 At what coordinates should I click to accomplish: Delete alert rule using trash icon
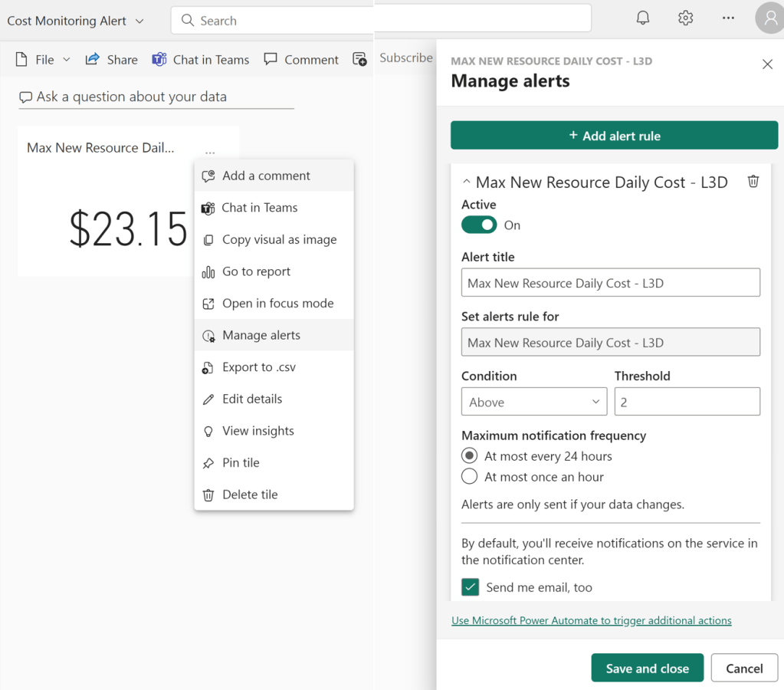click(753, 182)
